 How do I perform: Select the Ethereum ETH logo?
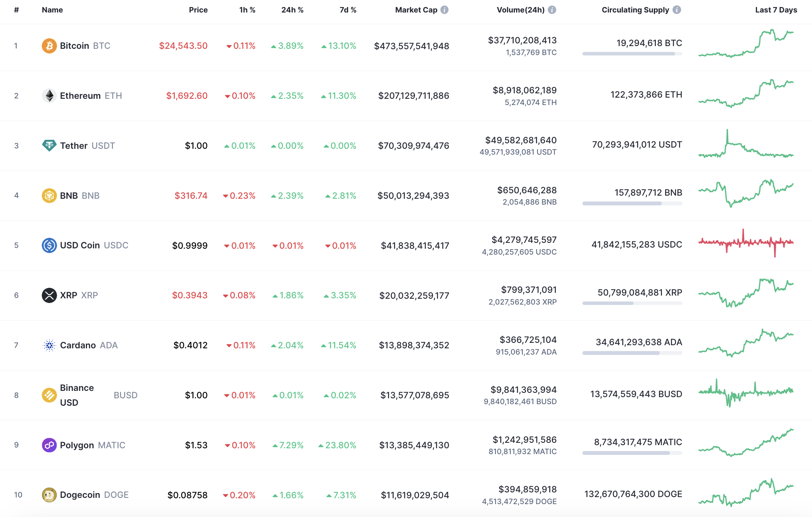[x=49, y=96]
